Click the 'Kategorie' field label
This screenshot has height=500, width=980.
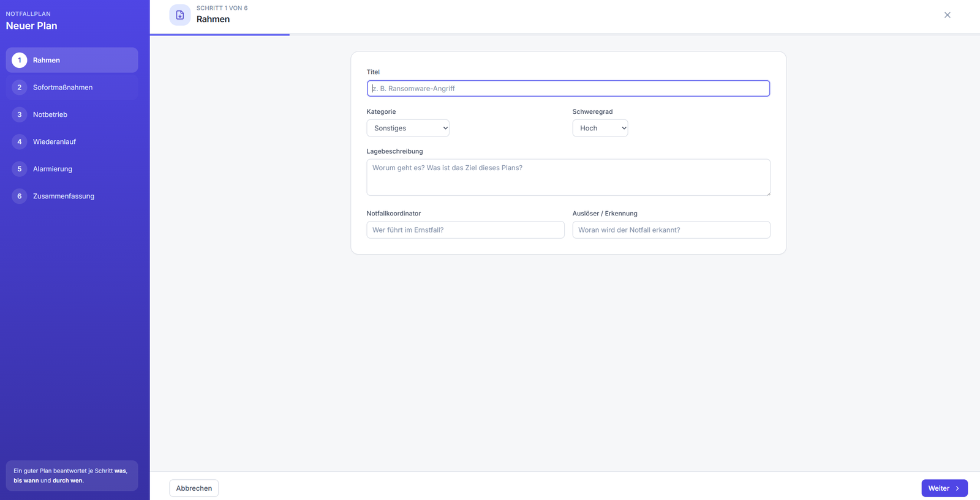click(382, 111)
